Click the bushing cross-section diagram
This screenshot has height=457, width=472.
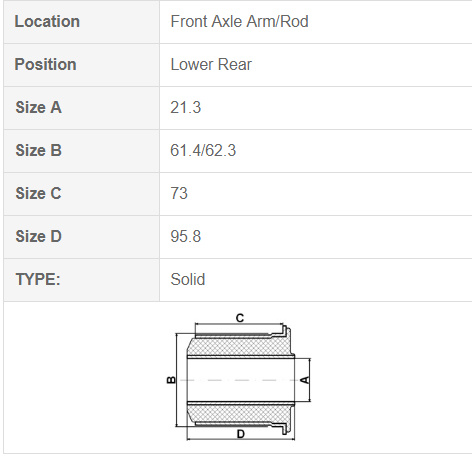click(238, 377)
